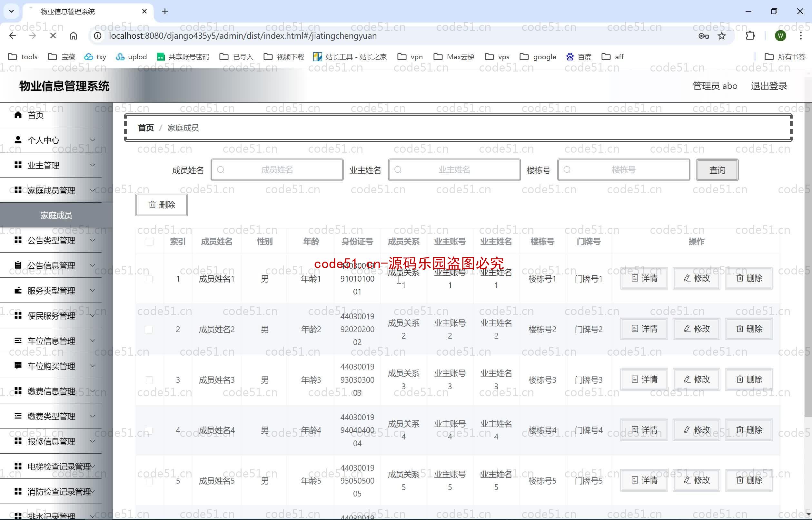Click 退出登录 link
Screen dimensions: 812x520
click(769, 86)
